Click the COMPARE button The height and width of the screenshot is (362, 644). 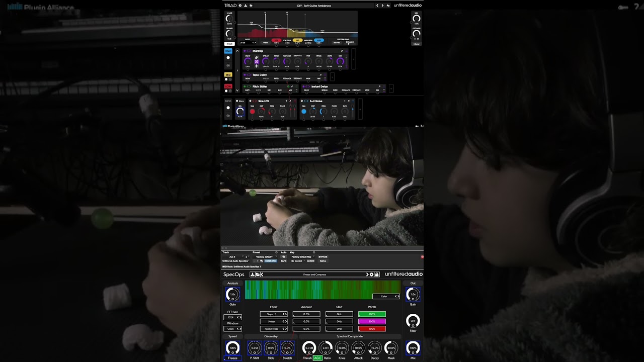click(x=271, y=261)
